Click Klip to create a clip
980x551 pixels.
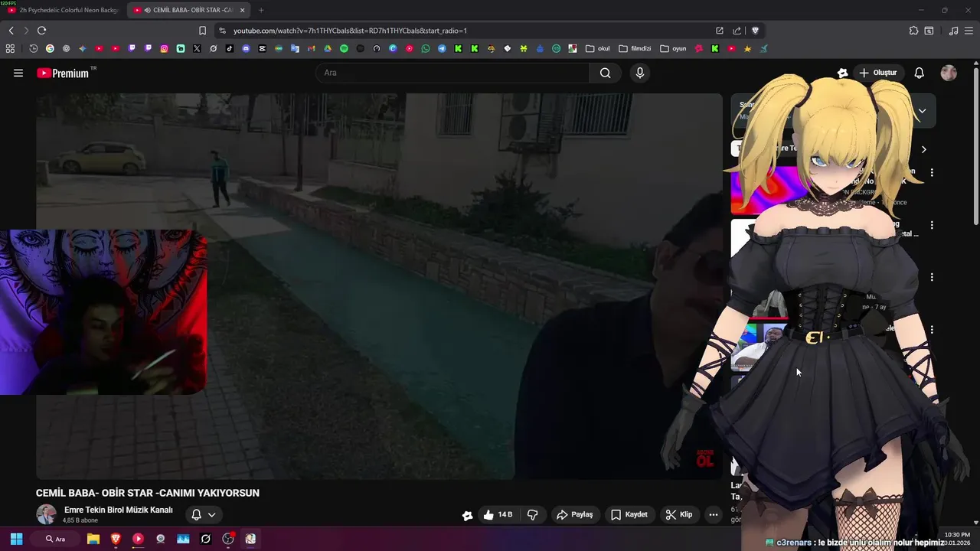(678, 514)
